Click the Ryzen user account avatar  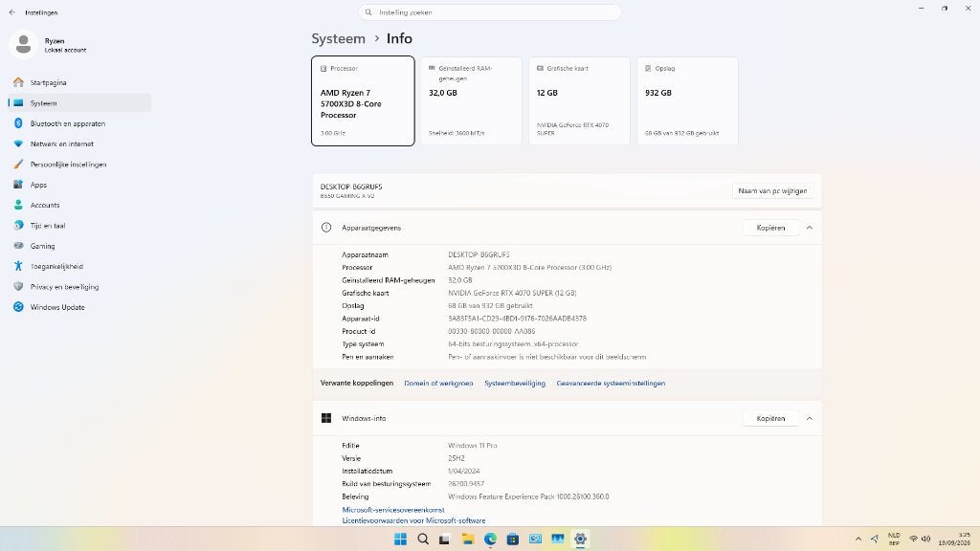(x=24, y=44)
